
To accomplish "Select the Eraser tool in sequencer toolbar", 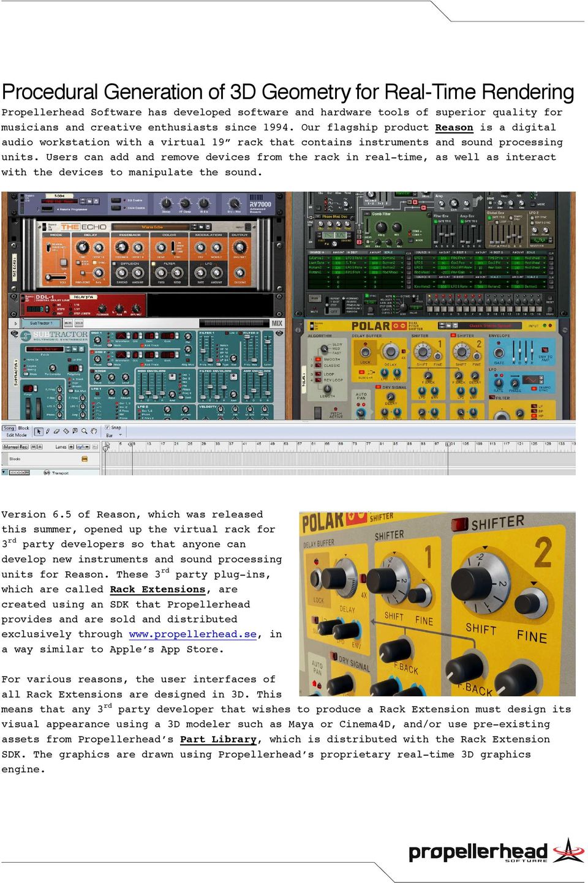I will (x=56, y=431).
